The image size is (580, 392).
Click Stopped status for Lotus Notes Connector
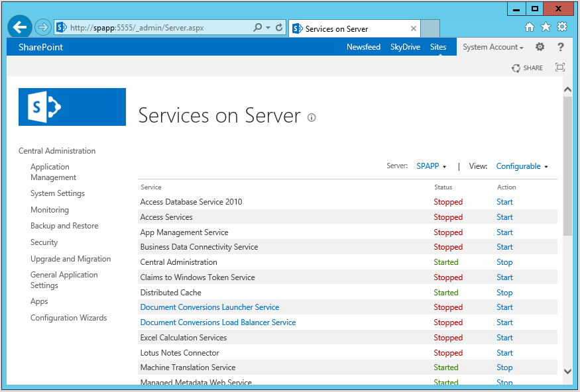[x=448, y=353]
